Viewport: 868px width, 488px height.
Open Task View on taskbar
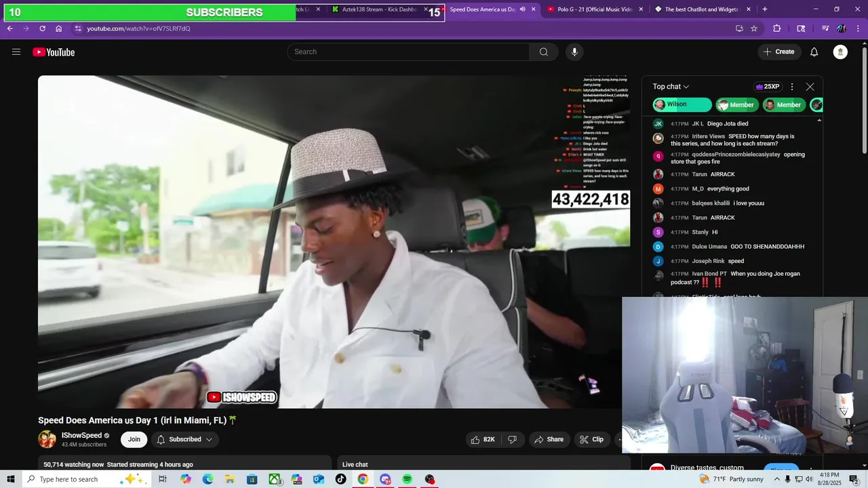click(163, 479)
